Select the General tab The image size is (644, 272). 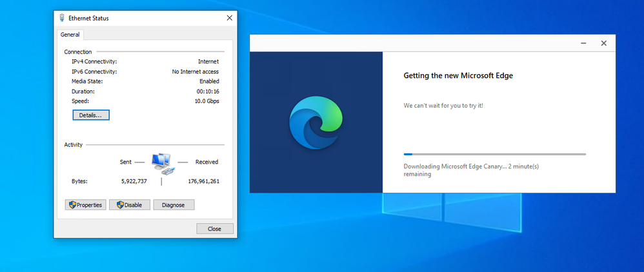pyautogui.click(x=70, y=35)
